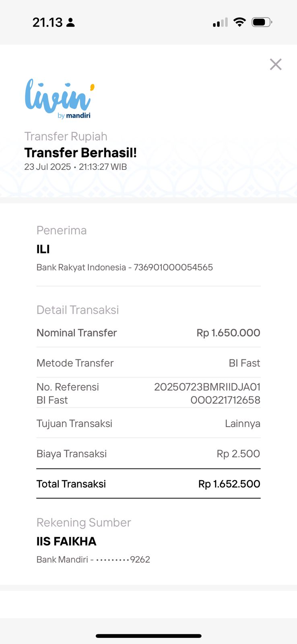Tap the Biaya Transaksi fee Rp 2.500

click(238, 454)
